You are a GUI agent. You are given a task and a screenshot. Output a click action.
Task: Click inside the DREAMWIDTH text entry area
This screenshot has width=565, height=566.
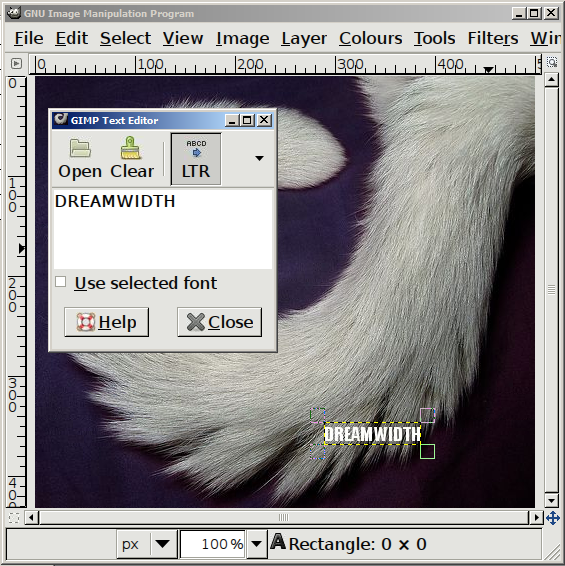[x=163, y=229]
